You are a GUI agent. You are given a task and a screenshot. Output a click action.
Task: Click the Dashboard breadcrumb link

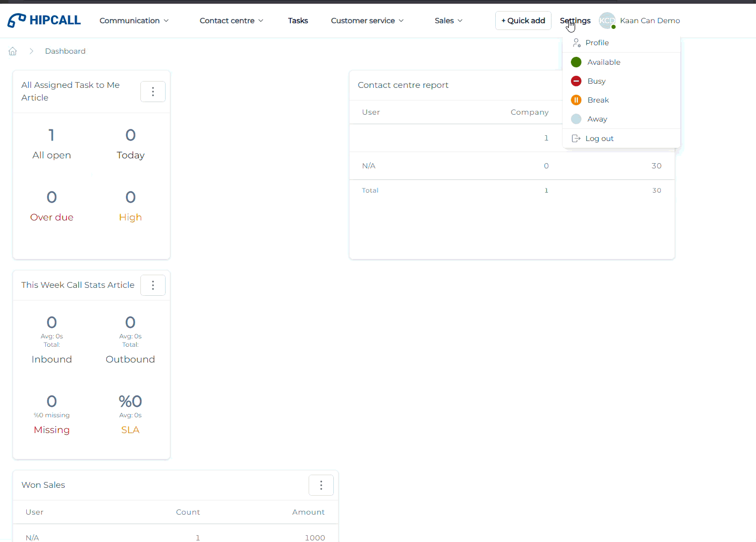[65, 51]
